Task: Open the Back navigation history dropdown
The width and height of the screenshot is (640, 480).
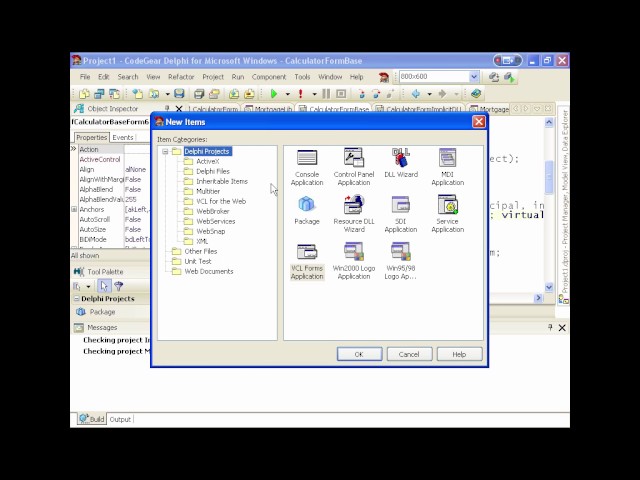Action: pos(429,94)
